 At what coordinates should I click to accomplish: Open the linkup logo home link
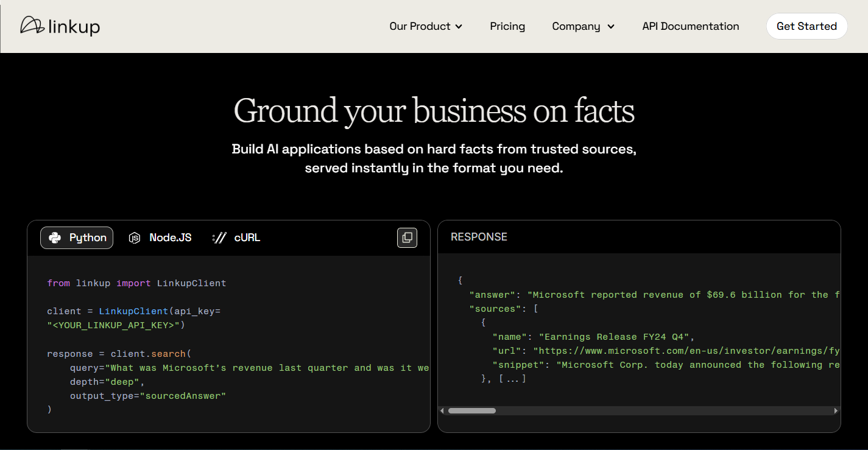tap(60, 26)
